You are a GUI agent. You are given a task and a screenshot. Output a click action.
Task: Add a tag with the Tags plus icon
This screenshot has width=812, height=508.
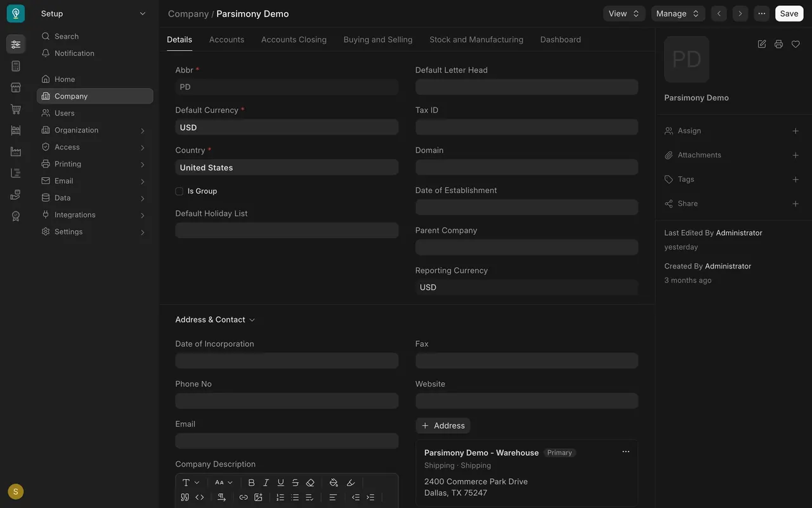[796, 179]
